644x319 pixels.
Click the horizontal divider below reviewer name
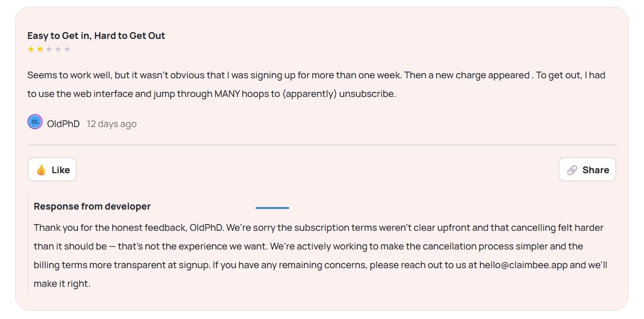322,145
